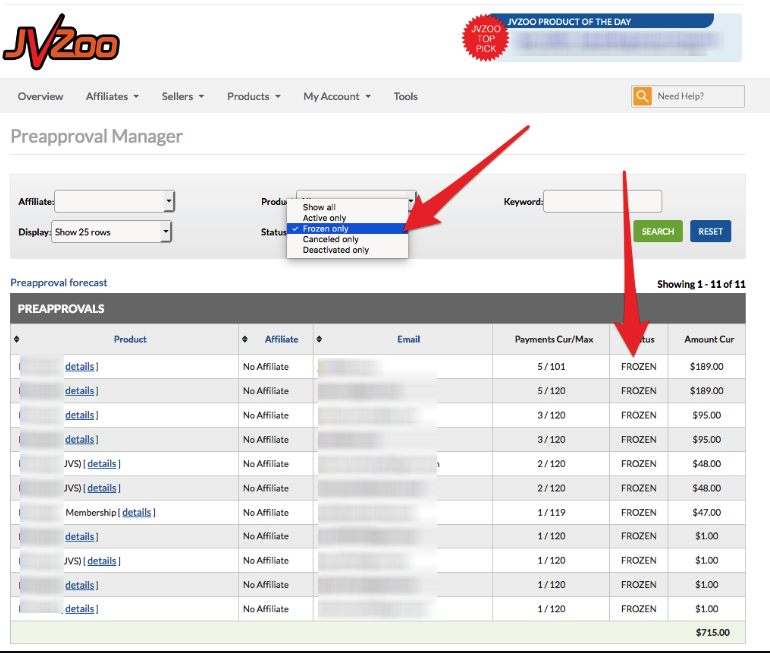Sort table by Email column arrows
This screenshot has width=770, height=653.
coord(319,339)
